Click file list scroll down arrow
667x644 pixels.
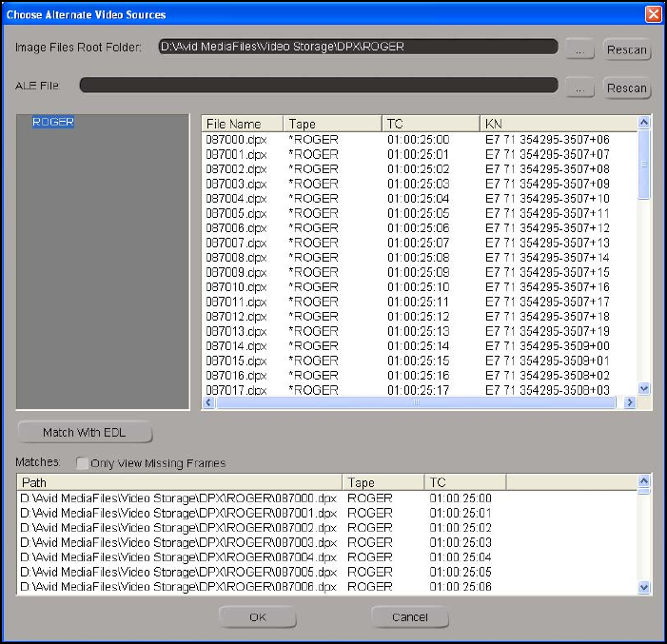point(644,388)
